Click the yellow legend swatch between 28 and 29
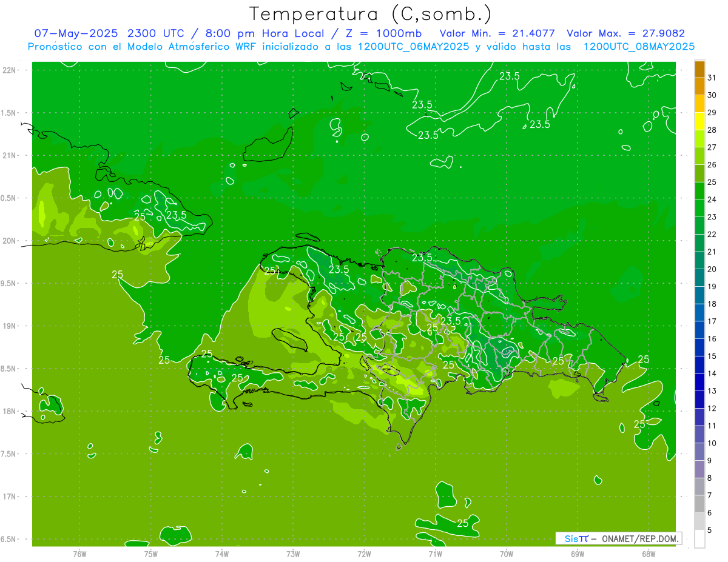This screenshot has height=562, width=728. click(x=699, y=121)
